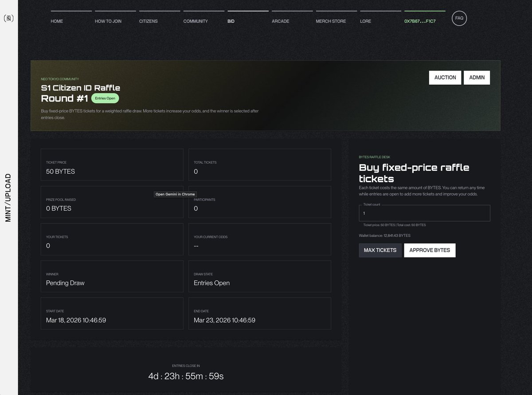Click the TOTAL TICKETS card
The image size is (532, 395).
[260, 164]
